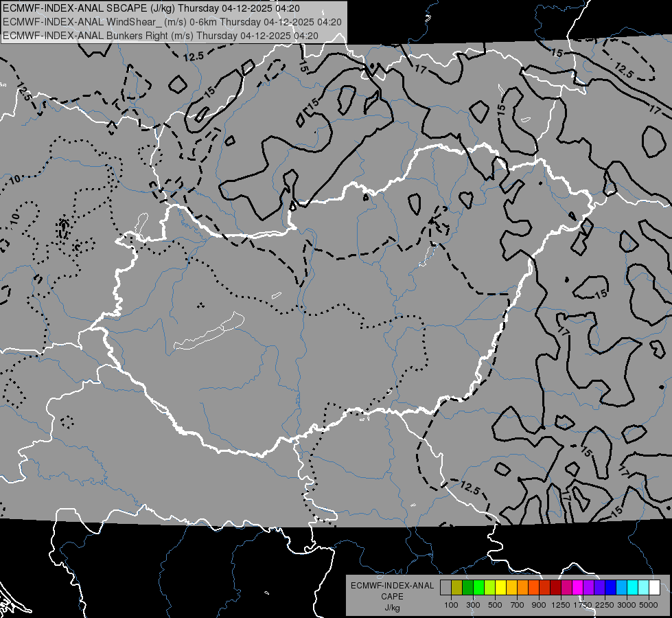Select the dark green legend swatch
The image size is (672, 618).
coord(468,588)
